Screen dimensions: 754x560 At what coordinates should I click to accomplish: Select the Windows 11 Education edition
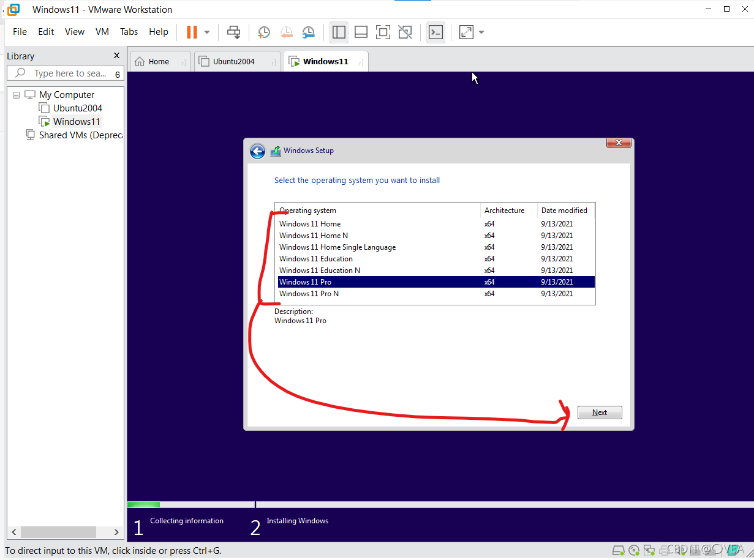436,259
